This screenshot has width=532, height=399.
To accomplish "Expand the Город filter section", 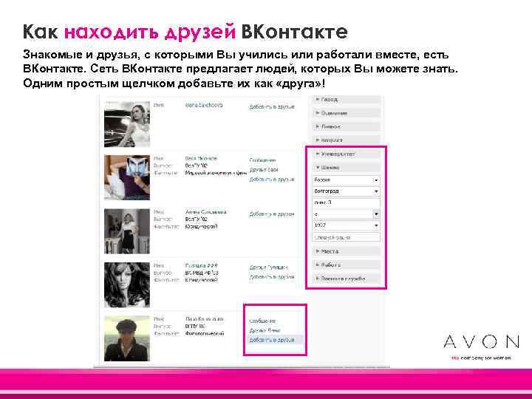I will tap(346, 100).
